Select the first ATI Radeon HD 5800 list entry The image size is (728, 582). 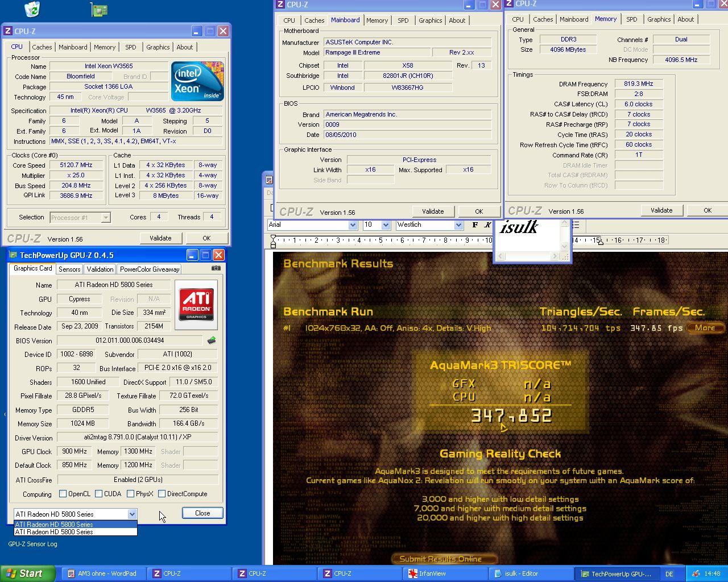click(x=75, y=525)
